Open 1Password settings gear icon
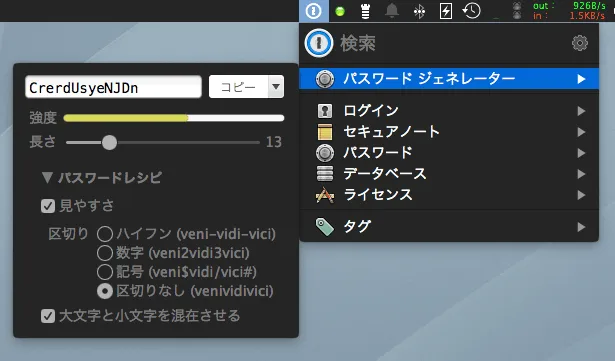Screen dimensions: 615x361 point(580,43)
